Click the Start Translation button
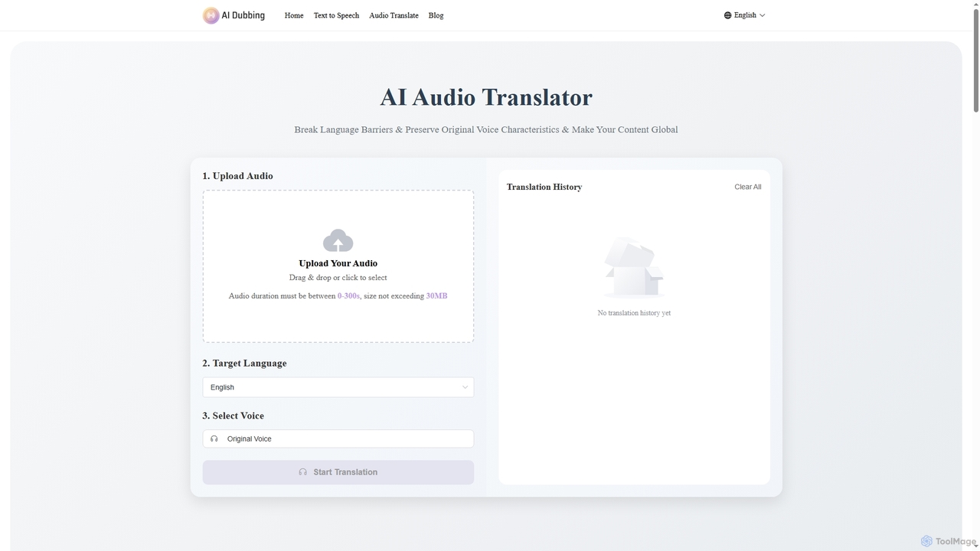The height and width of the screenshot is (551, 980). (x=338, y=472)
